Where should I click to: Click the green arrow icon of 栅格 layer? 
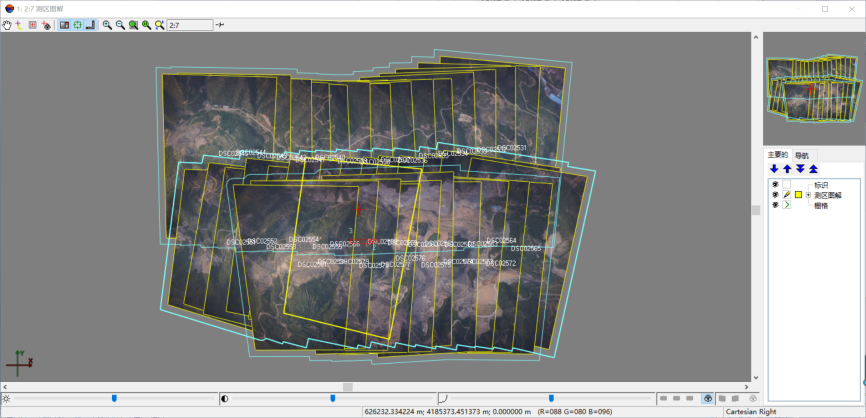(786, 205)
